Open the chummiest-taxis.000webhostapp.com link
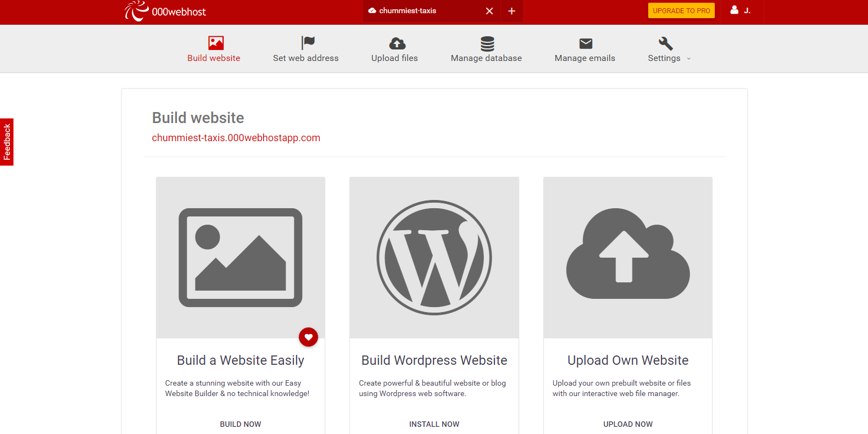This screenshot has height=434, width=868. point(236,138)
